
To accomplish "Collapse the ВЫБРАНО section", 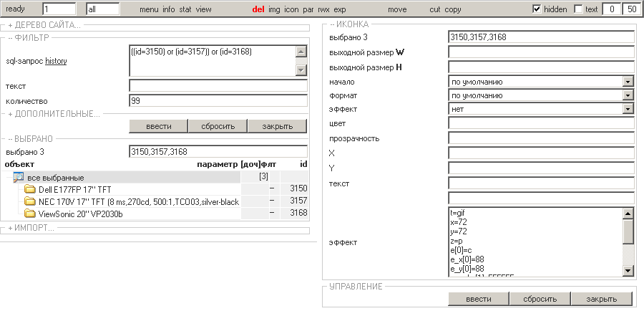I will (x=30, y=139).
